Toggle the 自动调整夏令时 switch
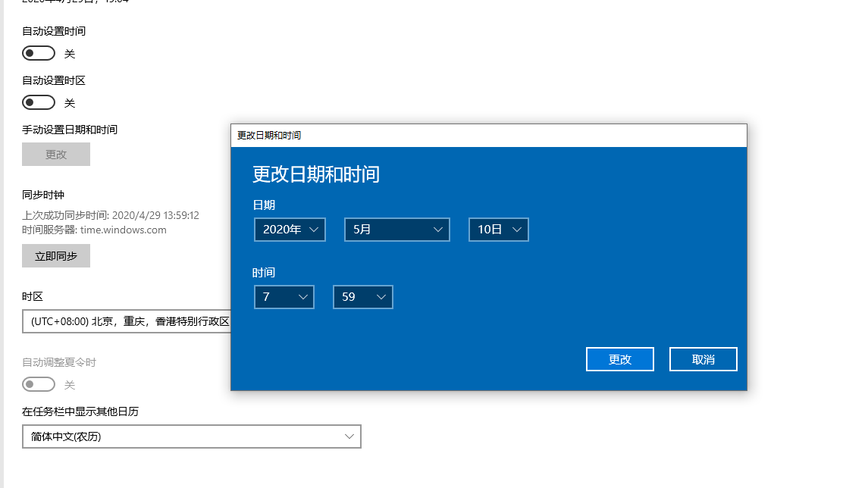The width and height of the screenshot is (868, 488). [x=39, y=384]
